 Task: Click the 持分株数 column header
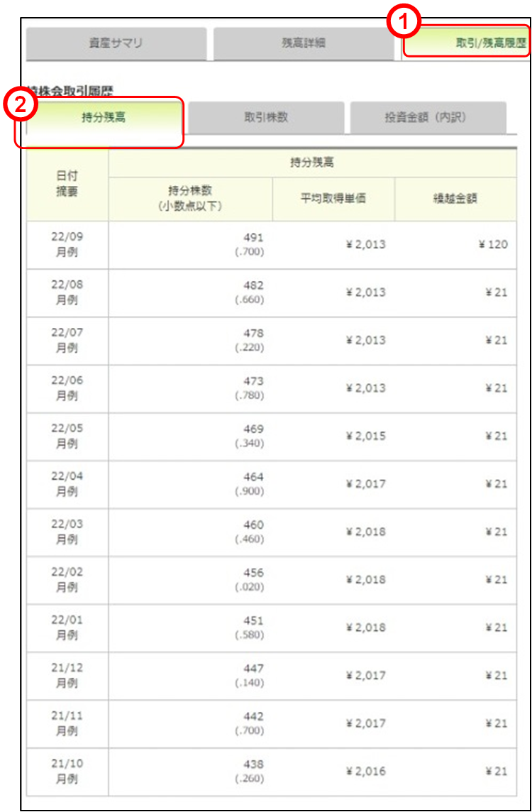pyautogui.click(x=190, y=198)
